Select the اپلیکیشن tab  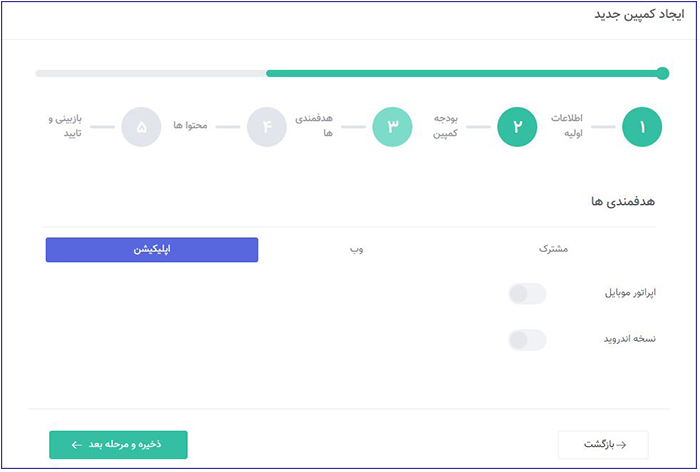[152, 249]
